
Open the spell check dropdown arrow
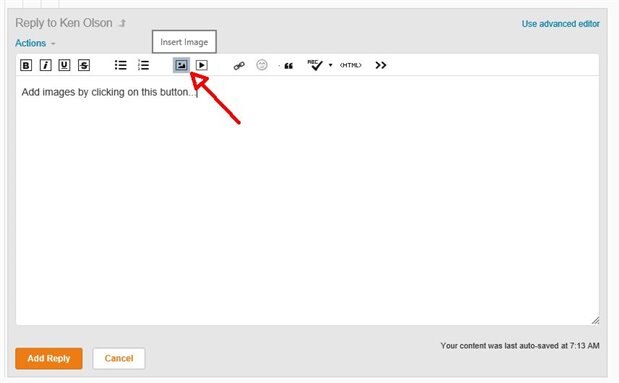click(x=330, y=65)
